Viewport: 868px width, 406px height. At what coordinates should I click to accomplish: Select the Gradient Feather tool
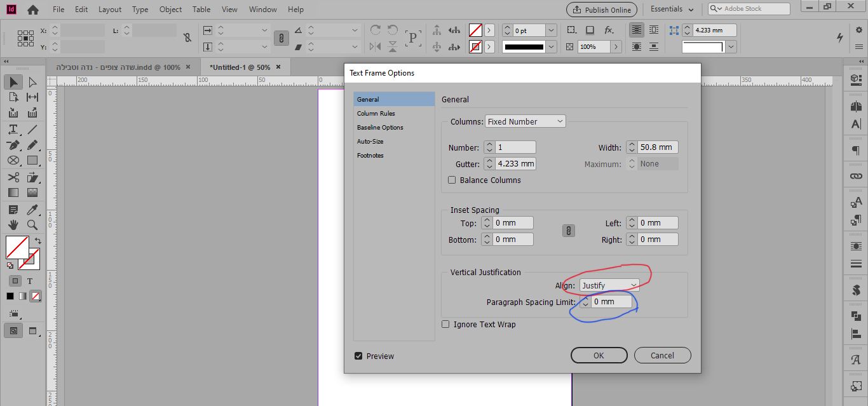[x=32, y=193]
